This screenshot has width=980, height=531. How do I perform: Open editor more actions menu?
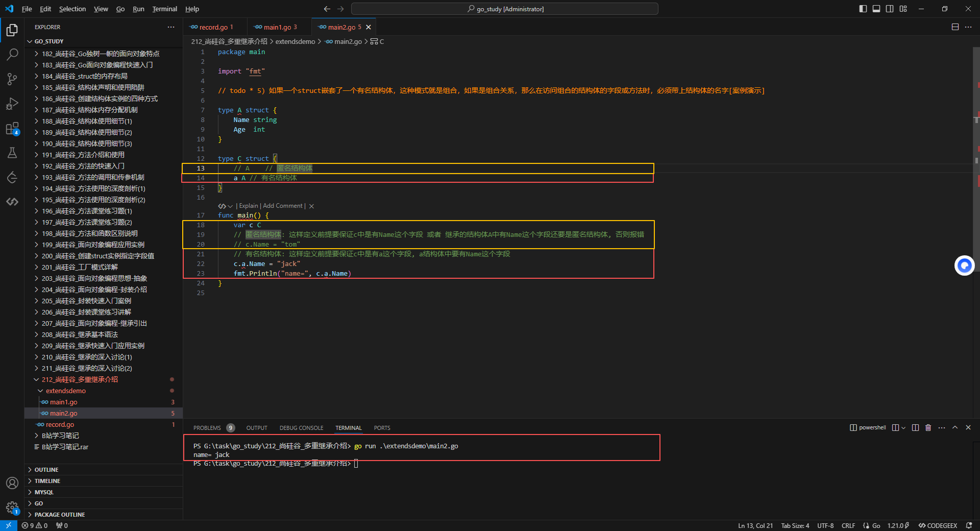[968, 27]
